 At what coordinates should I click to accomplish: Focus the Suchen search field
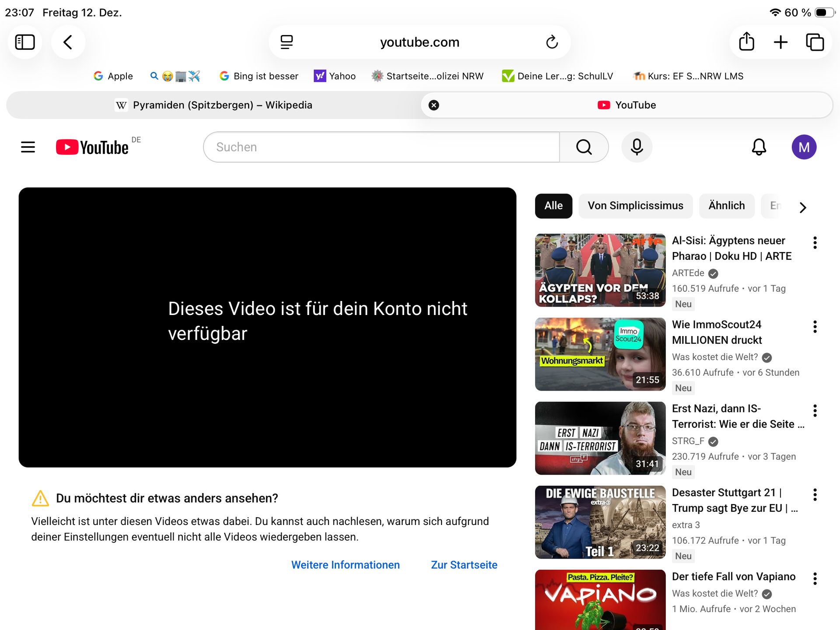click(x=381, y=147)
